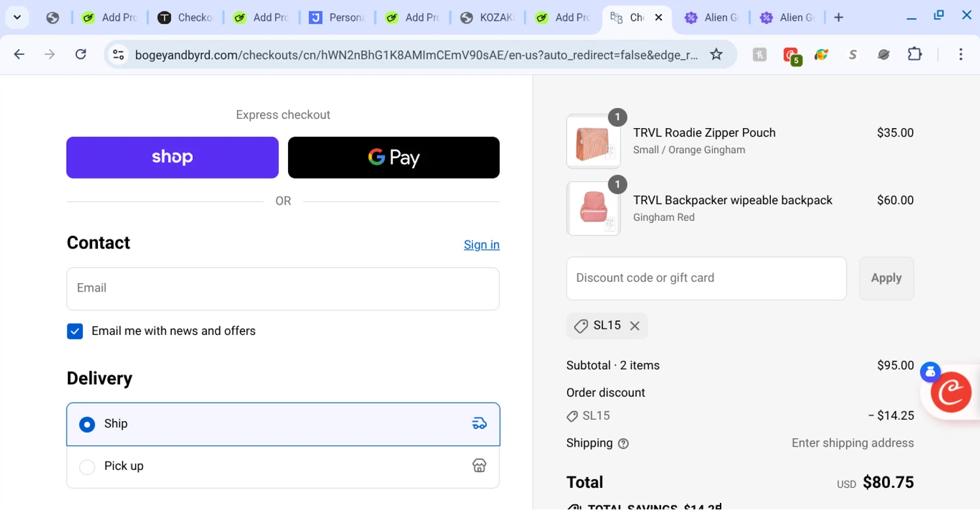Click the colorful parrot-like extension icon

[x=821, y=55]
